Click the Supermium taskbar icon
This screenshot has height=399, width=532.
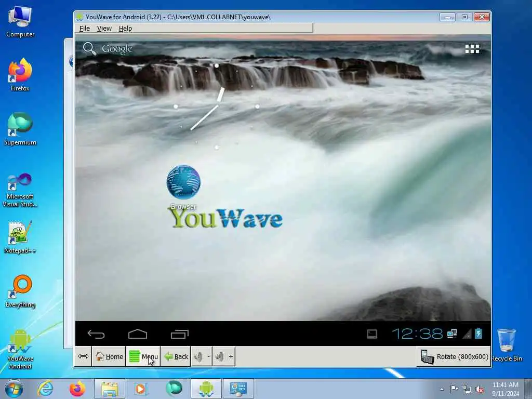(174, 389)
